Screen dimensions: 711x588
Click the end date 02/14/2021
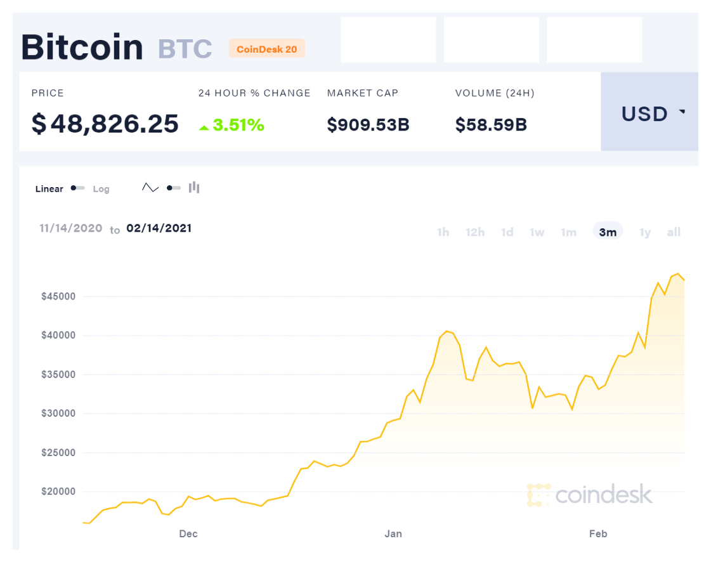(x=159, y=228)
